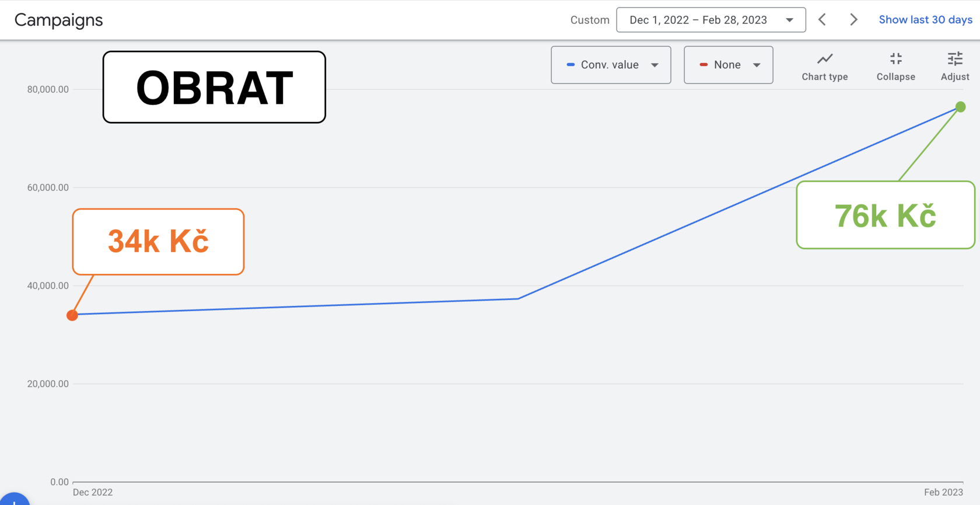Click the blue Conv. value color marker
Image resolution: width=980 pixels, height=505 pixels.
click(570, 65)
